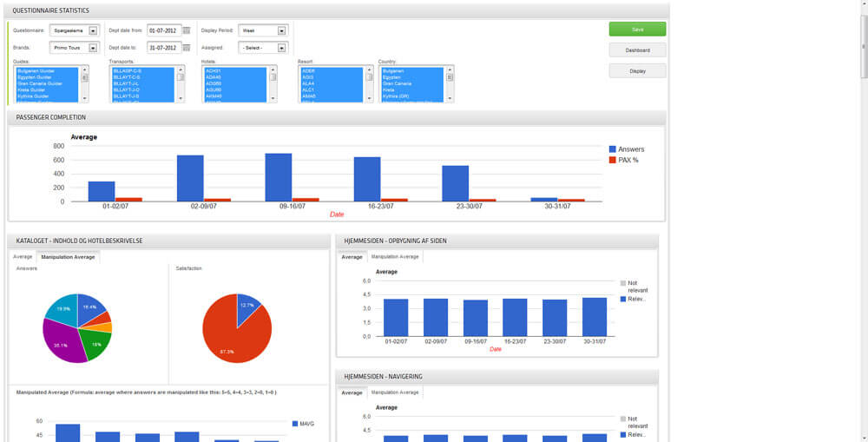The width and height of the screenshot is (868, 442).
Task: Click Country list scroll-up arrow
Action: (450, 69)
